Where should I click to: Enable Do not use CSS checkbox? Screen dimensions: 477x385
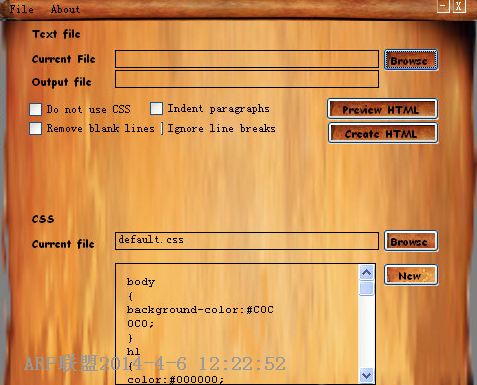(36, 109)
